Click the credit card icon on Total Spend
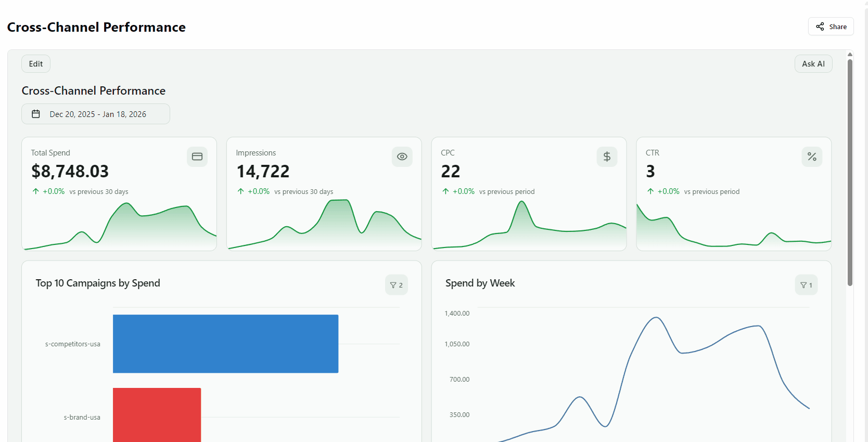 pyautogui.click(x=197, y=157)
